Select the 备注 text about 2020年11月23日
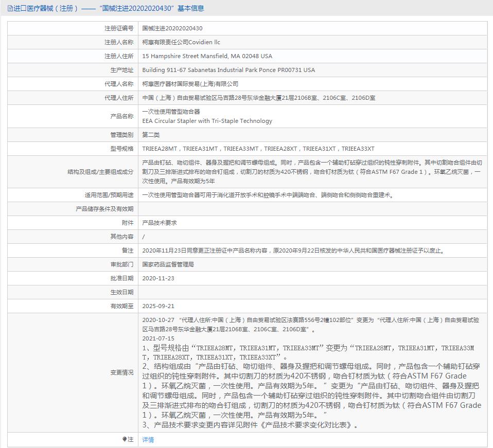Viewport: 493px width, 448px height. point(293,250)
